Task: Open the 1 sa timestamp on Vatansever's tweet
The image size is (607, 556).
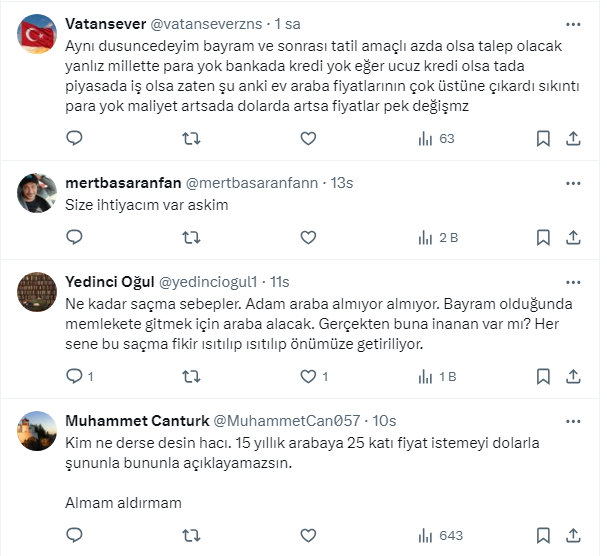Action: pos(289,23)
